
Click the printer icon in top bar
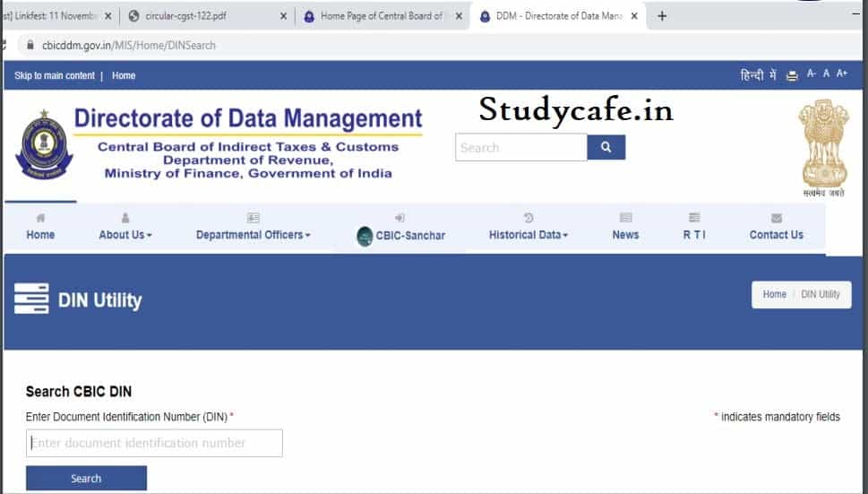point(792,76)
